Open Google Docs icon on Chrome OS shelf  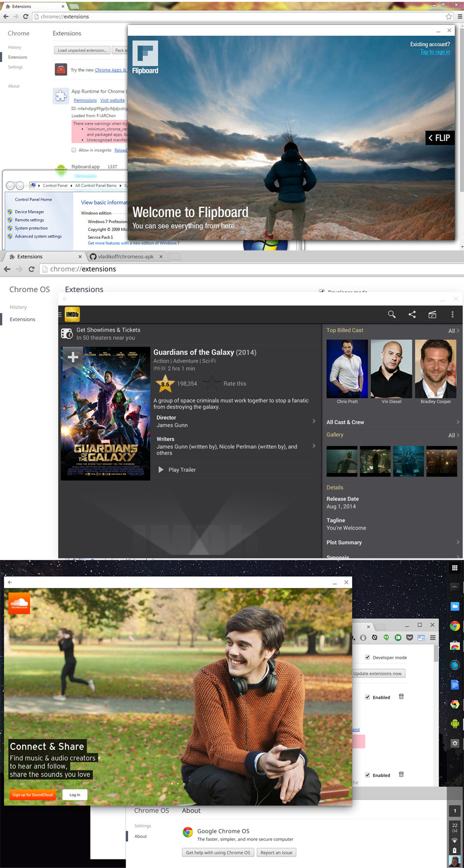point(455,685)
